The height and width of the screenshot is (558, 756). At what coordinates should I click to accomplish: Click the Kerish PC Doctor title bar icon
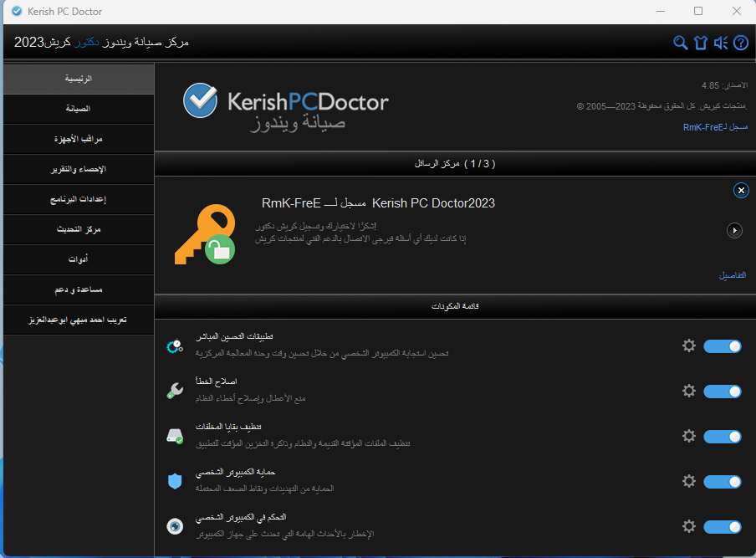click(17, 11)
